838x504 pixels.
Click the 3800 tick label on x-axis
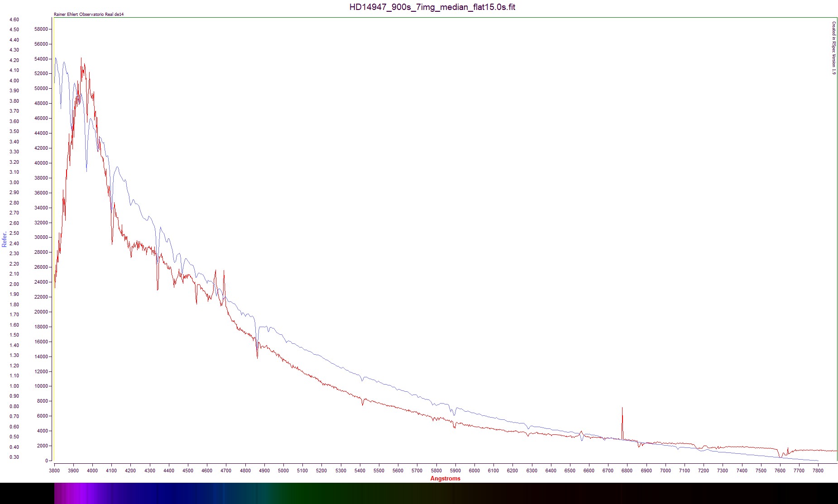54,471
